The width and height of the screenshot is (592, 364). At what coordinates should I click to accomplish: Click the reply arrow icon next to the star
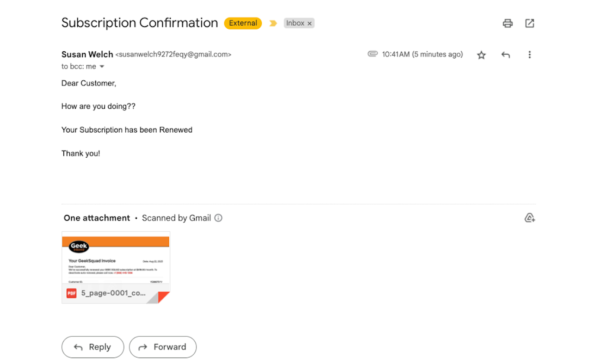[x=505, y=54]
